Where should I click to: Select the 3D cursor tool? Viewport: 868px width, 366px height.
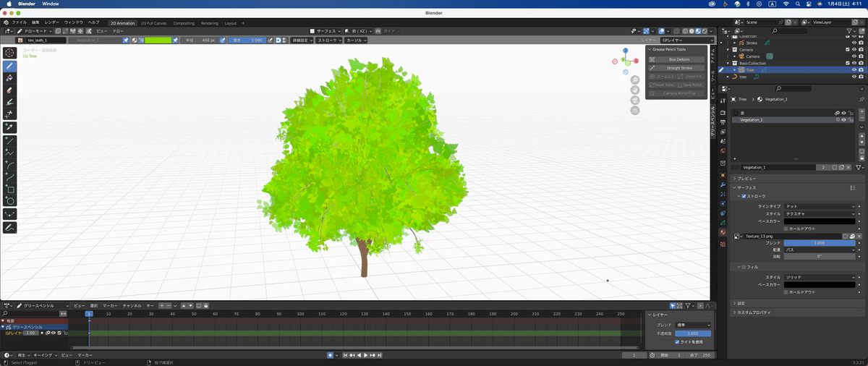tap(10, 53)
